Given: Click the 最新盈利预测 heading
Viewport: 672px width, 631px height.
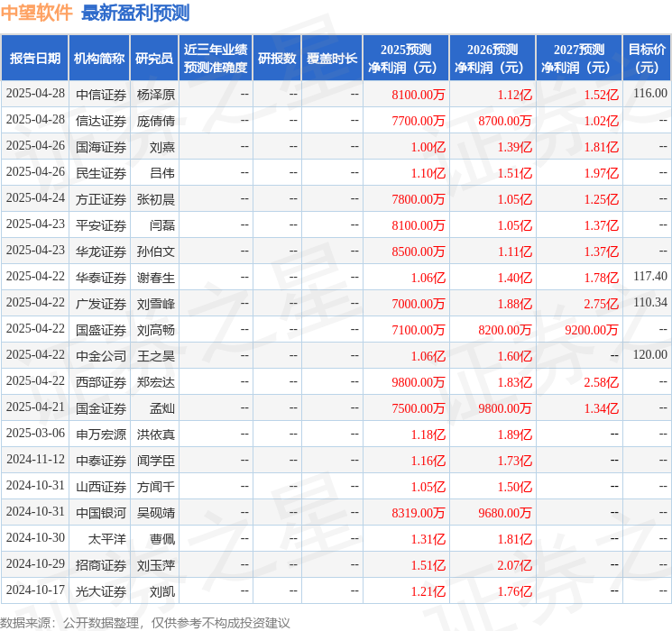Looking at the screenshot, I should [135, 13].
